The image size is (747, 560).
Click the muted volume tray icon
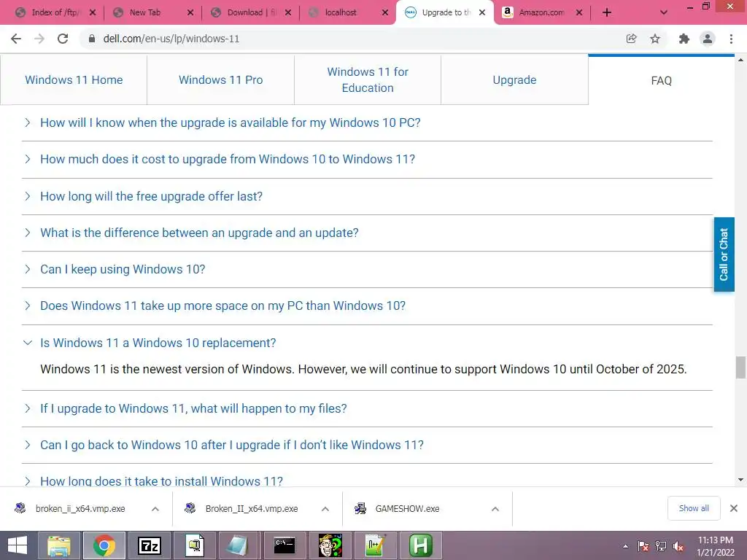[x=678, y=546]
